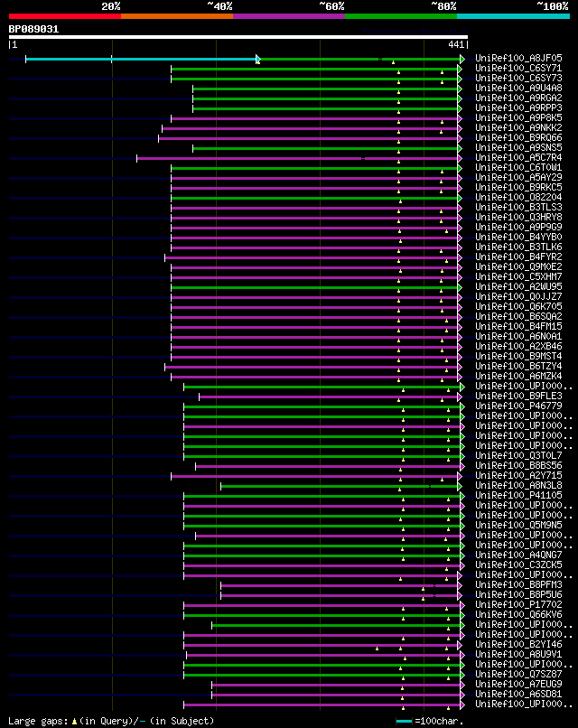This screenshot has height=728, width=578.
Task: Click label UniRef100_A9SNS5
Action: point(518,147)
